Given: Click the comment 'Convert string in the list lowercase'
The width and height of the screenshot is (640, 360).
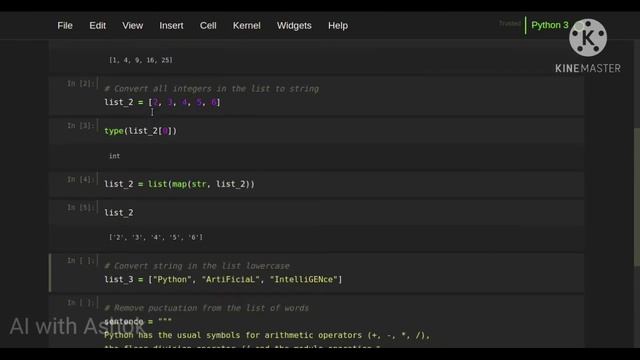Looking at the screenshot, I should 197,266.
